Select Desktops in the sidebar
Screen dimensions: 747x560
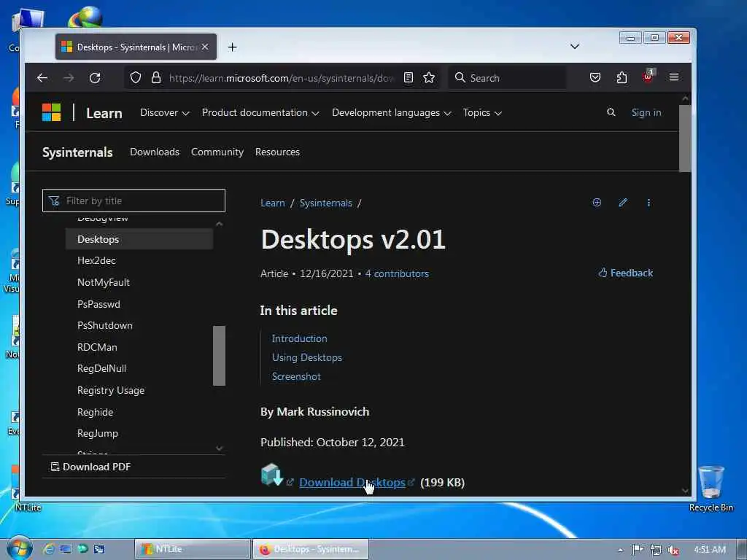click(x=139, y=239)
